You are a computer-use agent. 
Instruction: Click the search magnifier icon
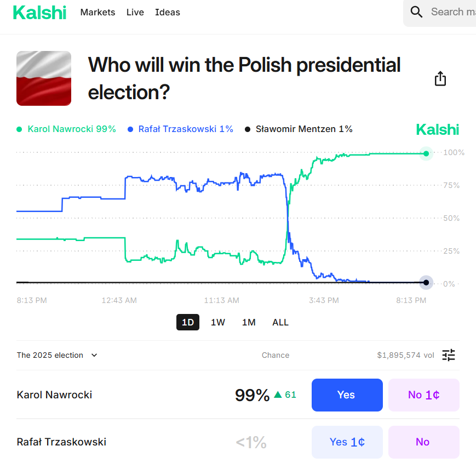coord(416,12)
